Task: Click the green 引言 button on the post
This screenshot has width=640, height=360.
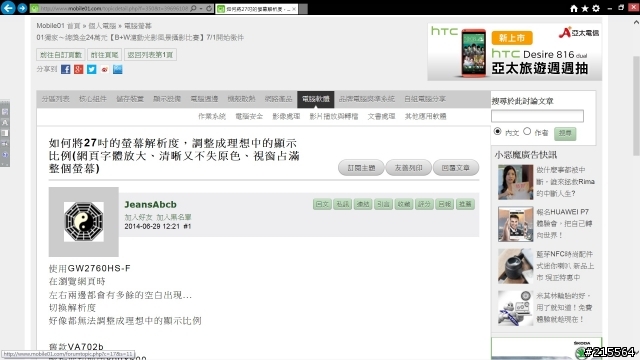Action: (383, 204)
